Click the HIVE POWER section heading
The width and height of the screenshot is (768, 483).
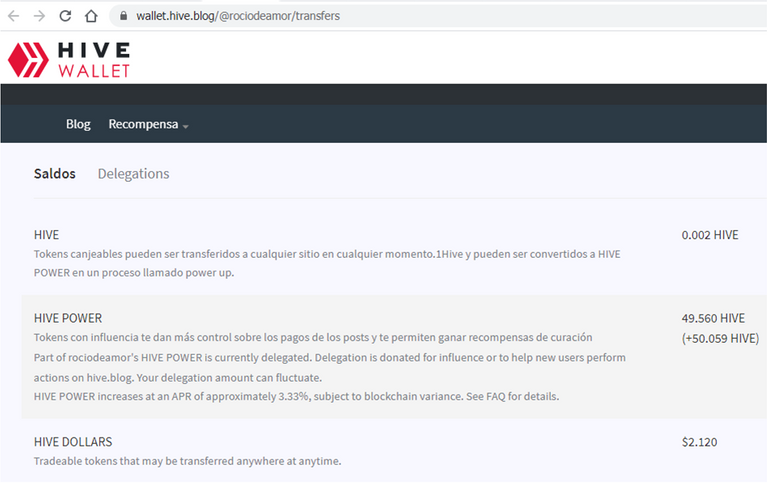click(68, 318)
